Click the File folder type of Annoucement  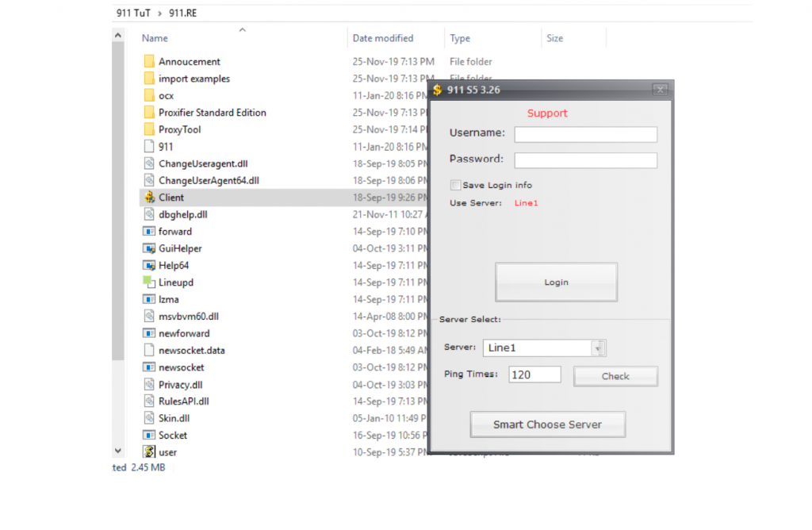(471, 62)
